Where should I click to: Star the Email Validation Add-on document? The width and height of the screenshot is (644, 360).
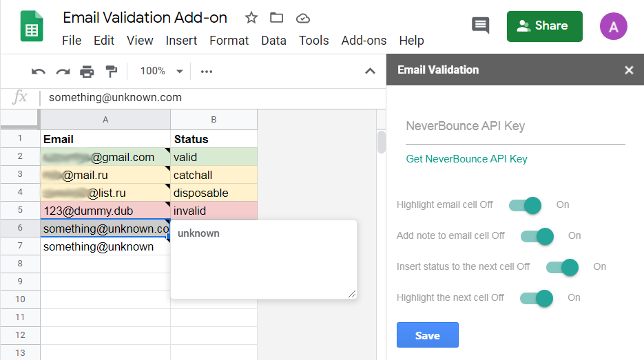point(251,18)
